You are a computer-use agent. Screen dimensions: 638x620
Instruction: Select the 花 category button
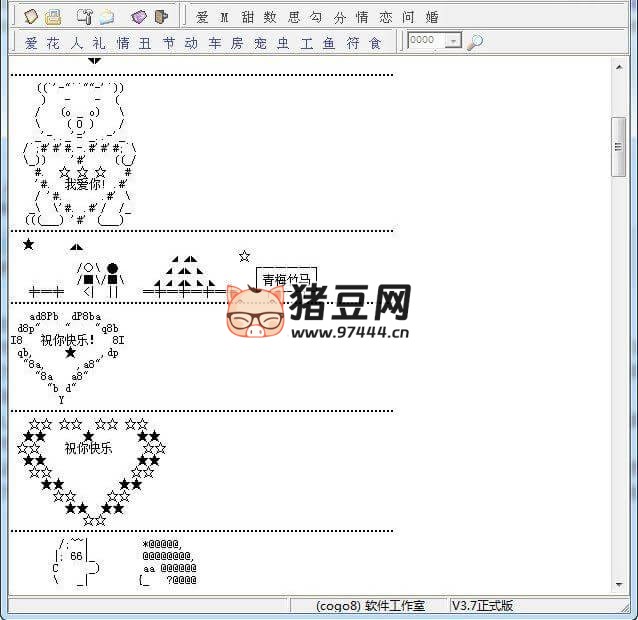(53, 42)
